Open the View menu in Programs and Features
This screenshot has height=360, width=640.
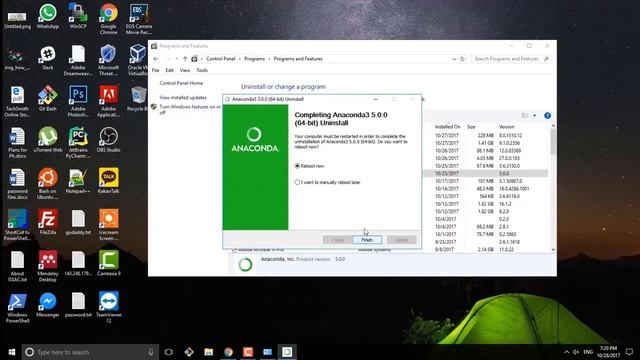click(x=185, y=70)
